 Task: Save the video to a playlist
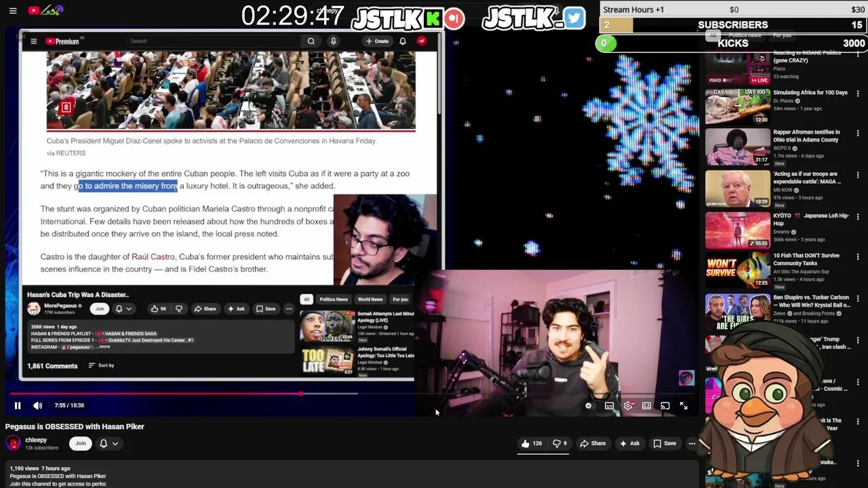(x=665, y=443)
